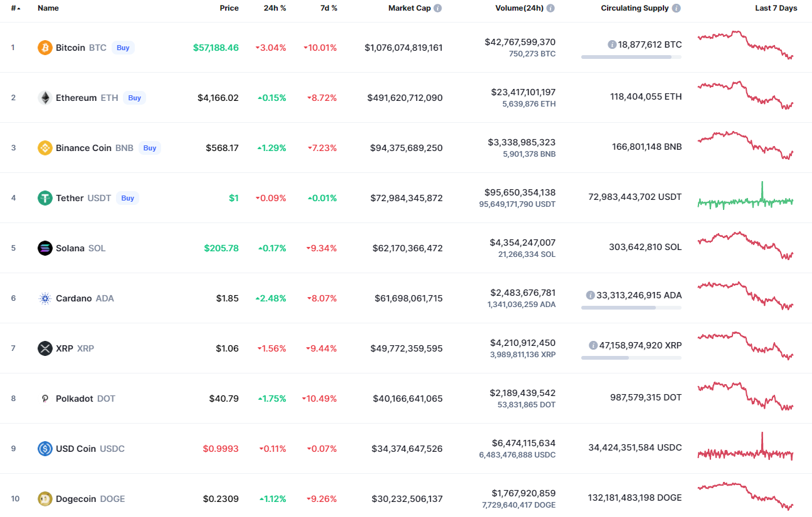Click Ethereum volume $23,417,101,197
The width and height of the screenshot is (812, 517).
[x=523, y=92]
